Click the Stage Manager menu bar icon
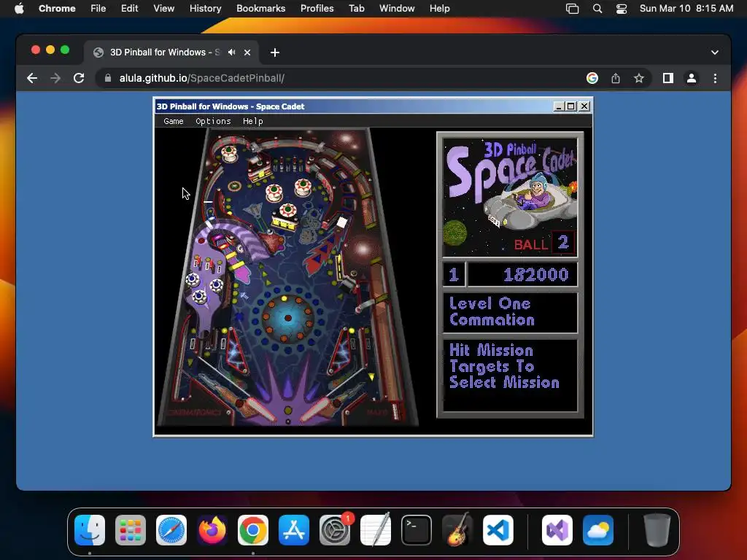 point(572,9)
